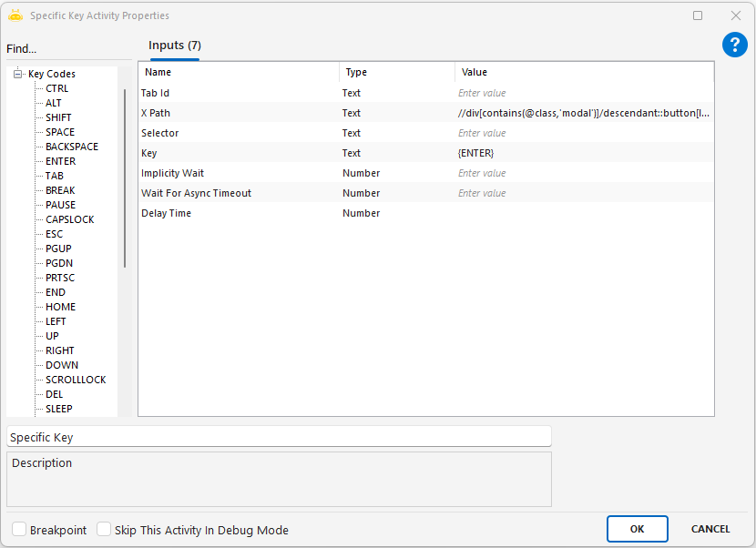756x548 pixels.
Task: Maximize the properties window
Action: [x=698, y=15]
